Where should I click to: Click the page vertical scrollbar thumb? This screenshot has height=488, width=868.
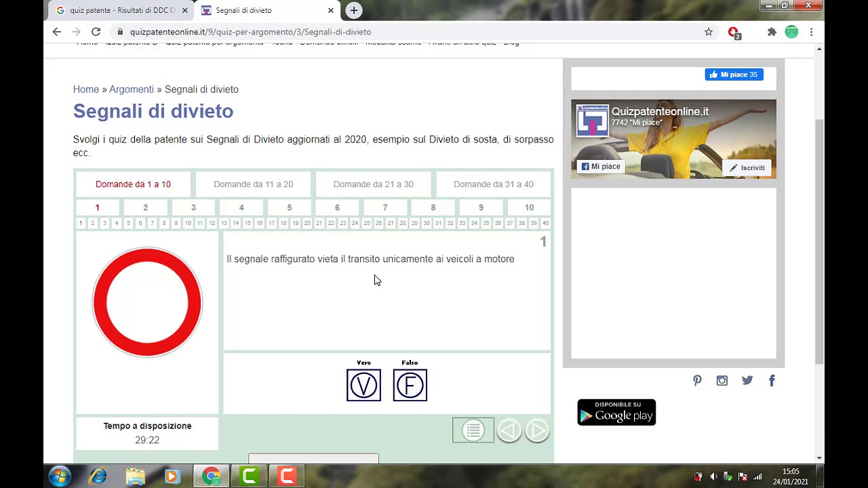pyautogui.click(x=820, y=241)
